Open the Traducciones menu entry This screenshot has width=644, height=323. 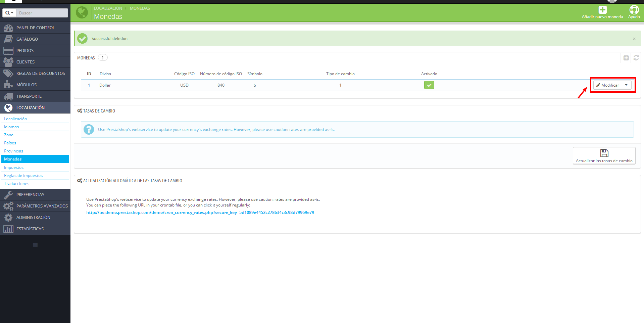(16, 183)
